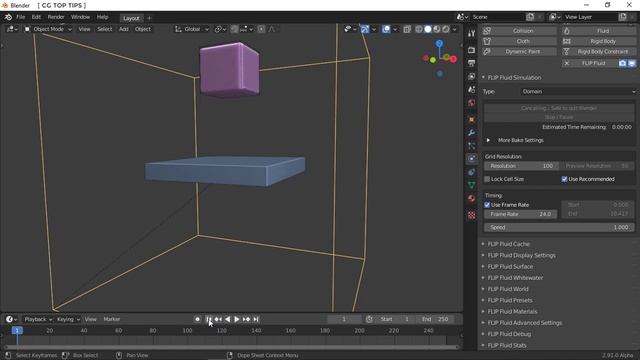
Task: Open the Particles properties tab icon
Action: pos(471,146)
